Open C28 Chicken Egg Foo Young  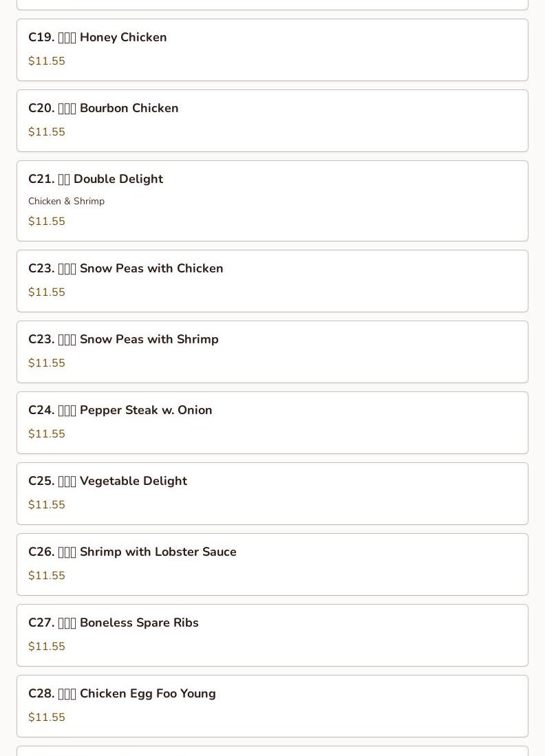272,706
